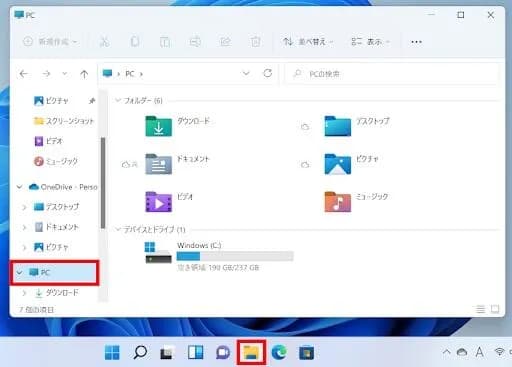
Task: Expand OneDrive ピクチャ tree node
Action: point(24,247)
